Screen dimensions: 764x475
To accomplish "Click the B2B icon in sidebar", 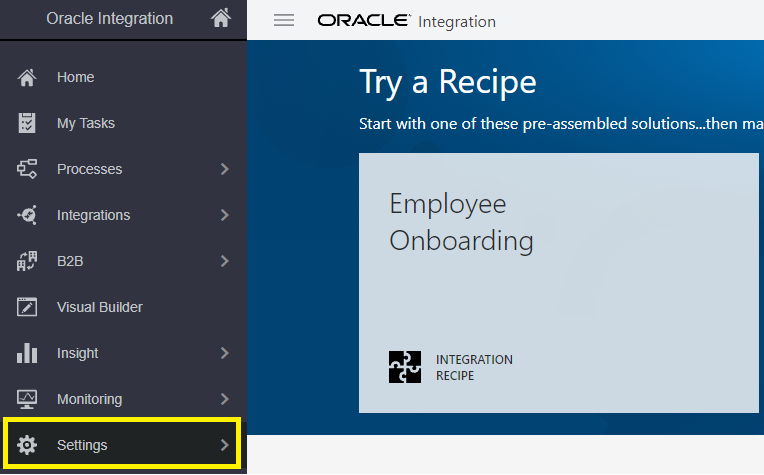I will coord(28,261).
